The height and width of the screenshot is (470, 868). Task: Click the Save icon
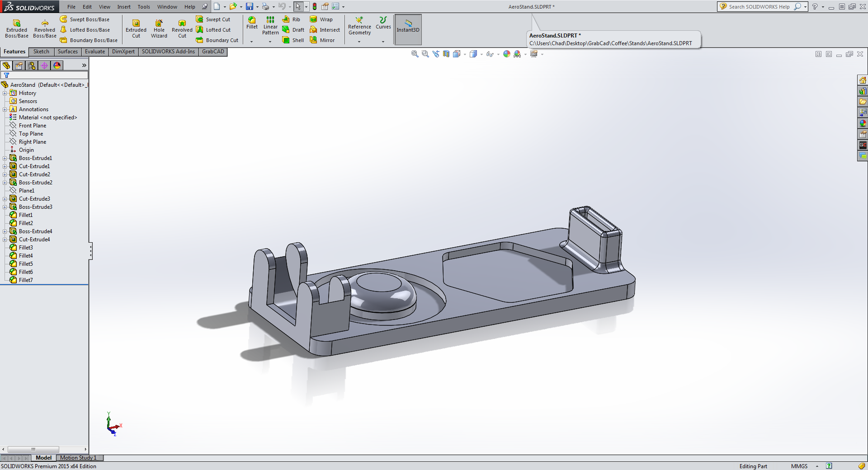point(249,7)
